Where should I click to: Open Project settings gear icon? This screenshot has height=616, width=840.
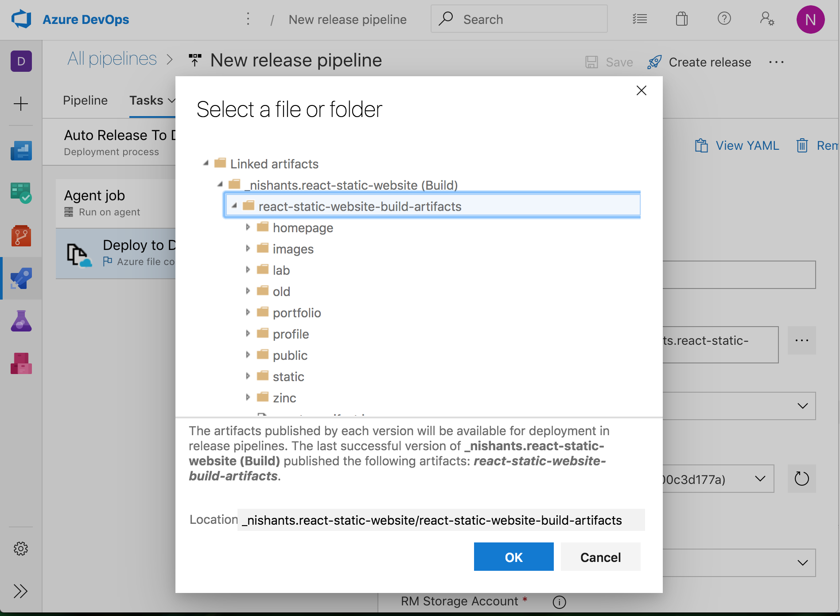click(x=21, y=549)
